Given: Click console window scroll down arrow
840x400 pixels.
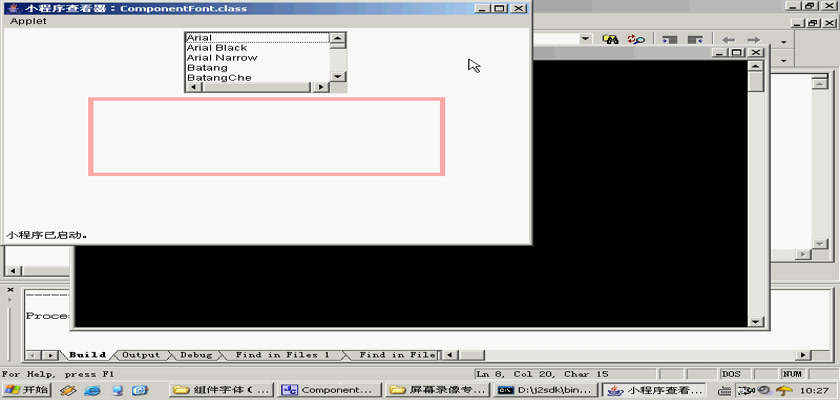Looking at the screenshot, I should (756, 321).
